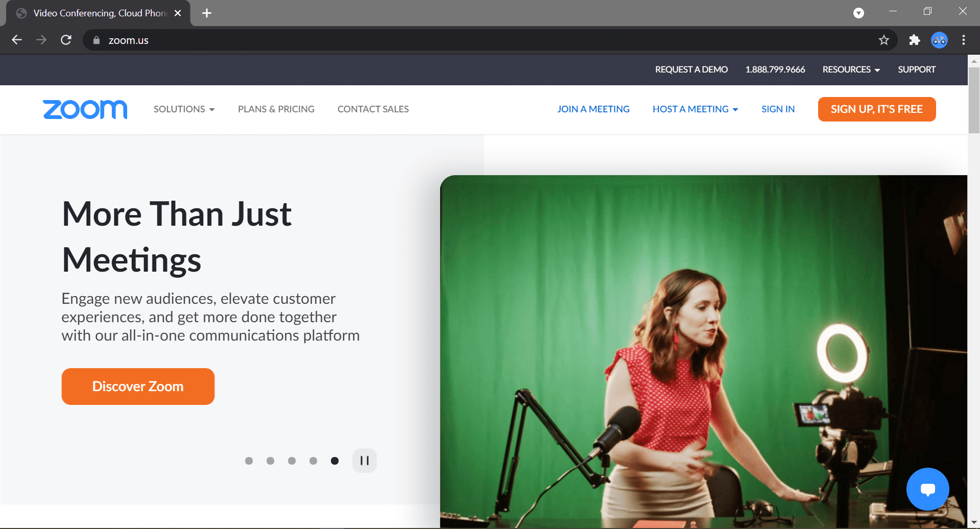Go to Contact Sales
The width and height of the screenshot is (980, 529).
(x=373, y=109)
